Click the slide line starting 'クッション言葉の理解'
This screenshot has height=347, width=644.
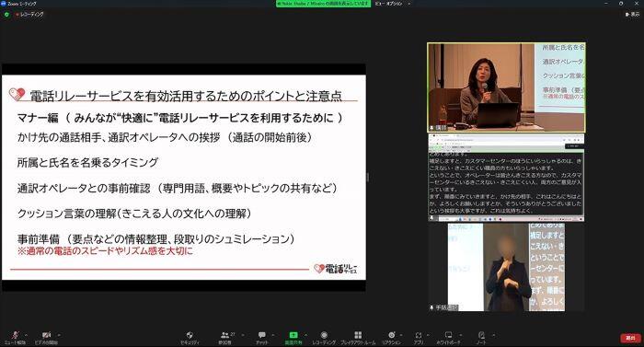pos(134,214)
